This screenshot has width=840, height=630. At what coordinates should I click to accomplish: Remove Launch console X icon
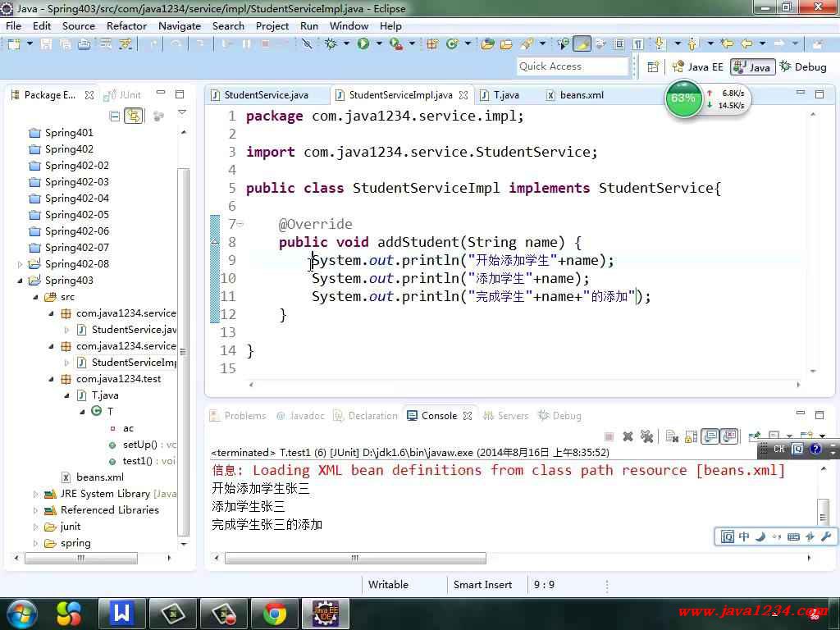[x=628, y=436]
